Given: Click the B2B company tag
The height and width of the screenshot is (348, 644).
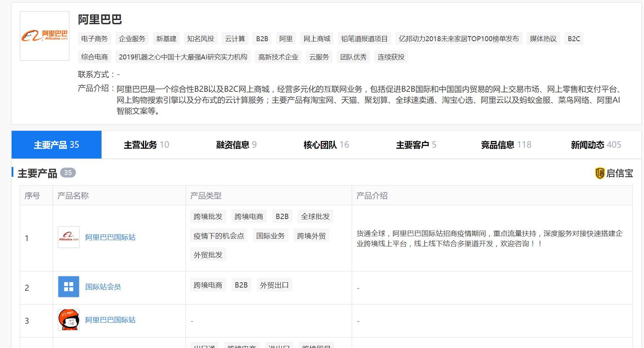Looking at the screenshot, I should [261, 39].
